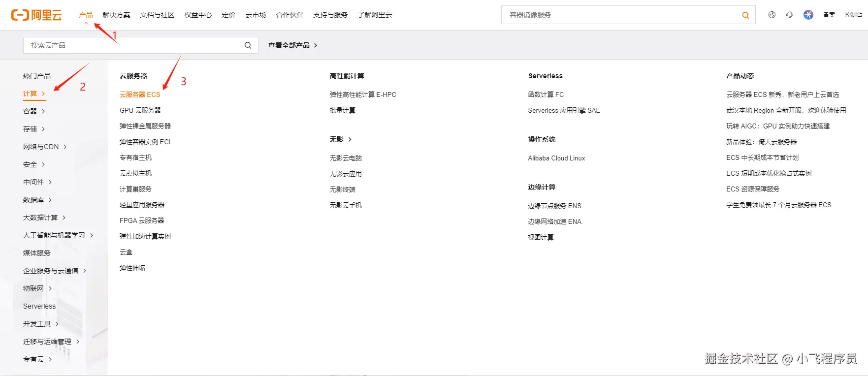Open 云虚拟主机 link
This screenshot has width=868, height=376.
pyautogui.click(x=135, y=173)
